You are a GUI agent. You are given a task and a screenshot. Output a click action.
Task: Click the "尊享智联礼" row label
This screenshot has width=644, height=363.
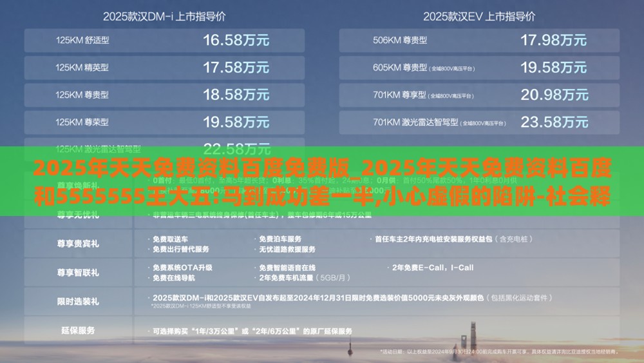pos(78,273)
